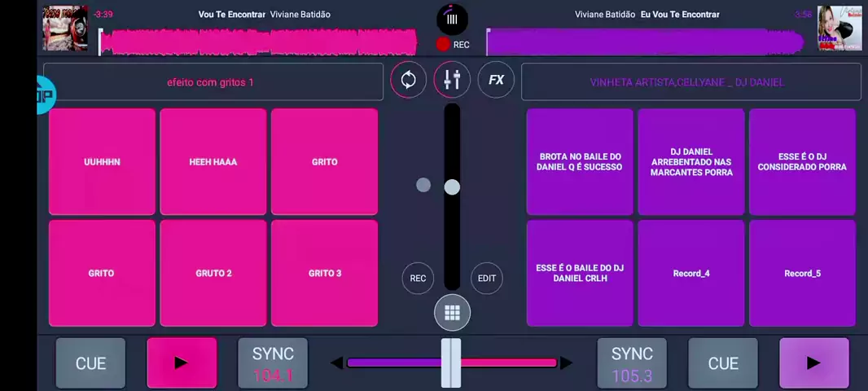Play the right purple deck
This screenshot has width=868, height=391.
(x=813, y=363)
